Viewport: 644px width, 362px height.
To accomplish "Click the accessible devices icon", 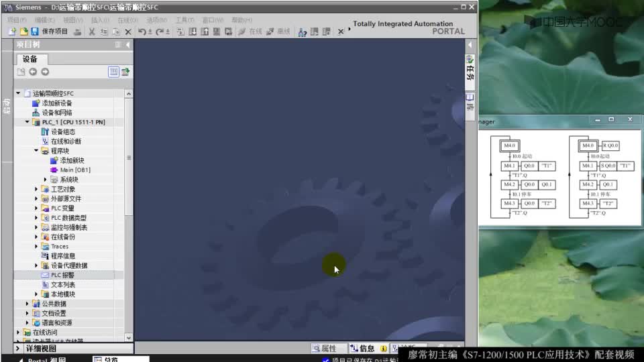I will pos(303,32).
